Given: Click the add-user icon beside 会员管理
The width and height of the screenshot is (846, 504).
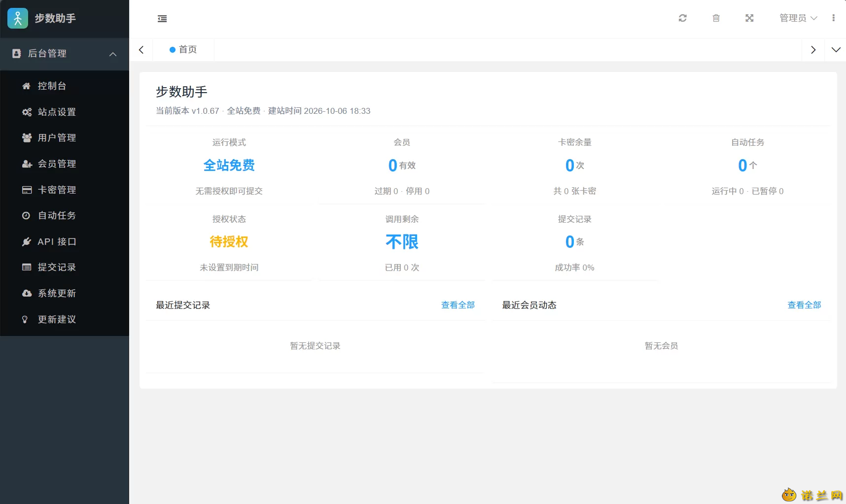Looking at the screenshot, I should (27, 164).
